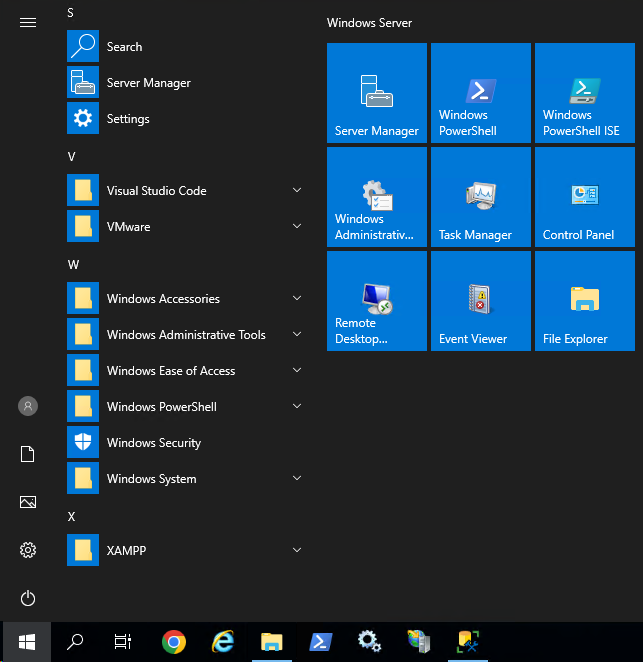Expand the Visual Studio Code folder chevron
The image size is (643, 662).
(297, 190)
